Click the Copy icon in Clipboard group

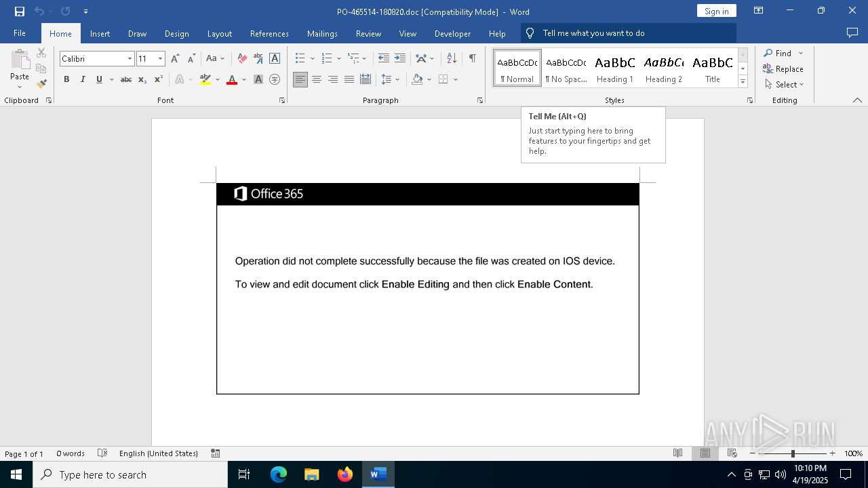tap(41, 68)
